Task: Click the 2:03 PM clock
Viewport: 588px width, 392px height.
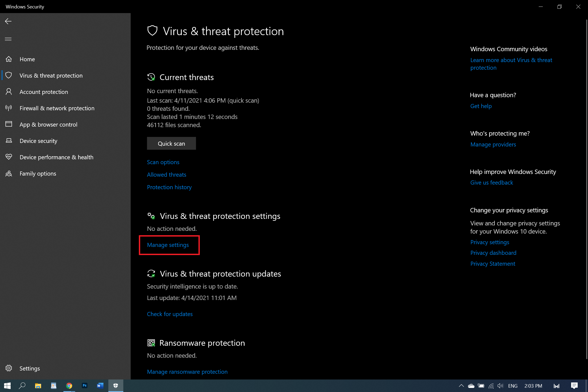Action: click(533, 386)
